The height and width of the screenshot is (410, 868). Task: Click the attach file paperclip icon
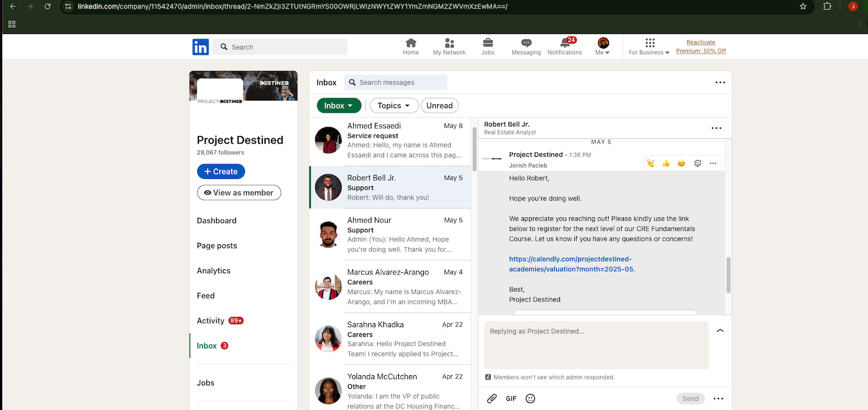(x=492, y=399)
